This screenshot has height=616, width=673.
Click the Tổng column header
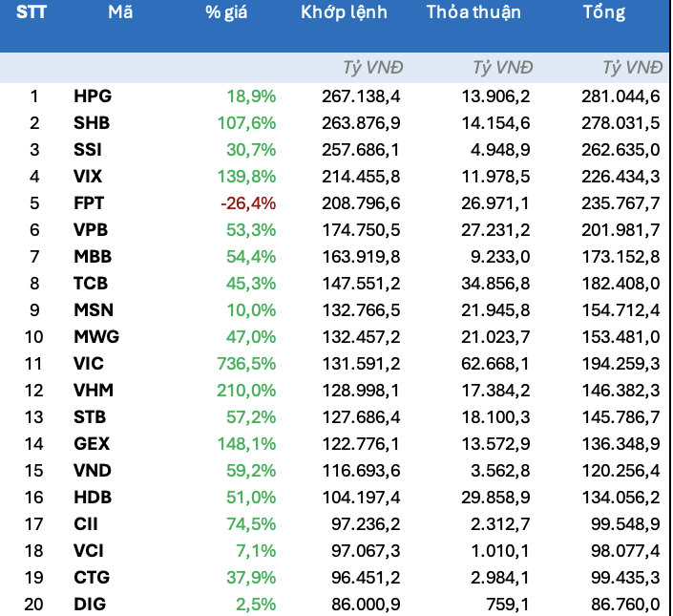pos(603,12)
